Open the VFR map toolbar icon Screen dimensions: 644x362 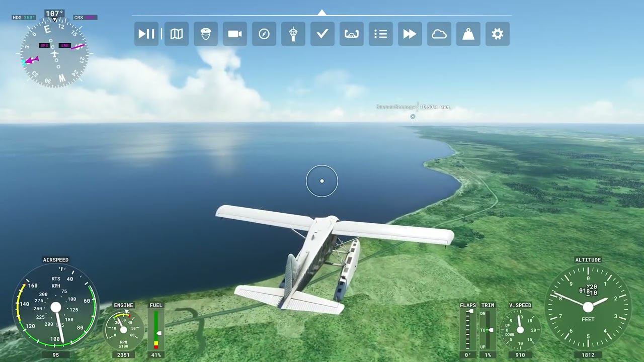tap(177, 34)
